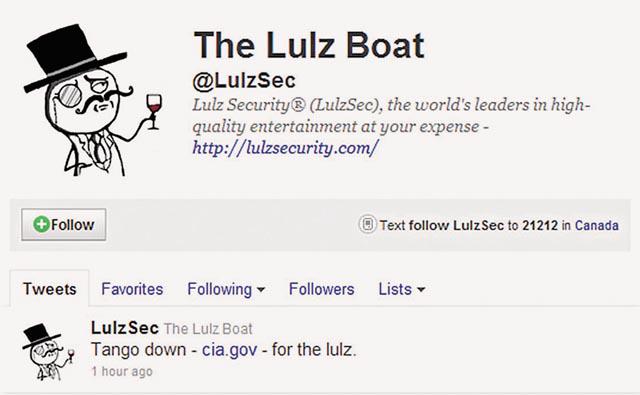Image resolution: width=640 pixels, height=395 pixels.
Task: Click 'The Lulz Boat' name in tweet
Action: pos(208,329)
